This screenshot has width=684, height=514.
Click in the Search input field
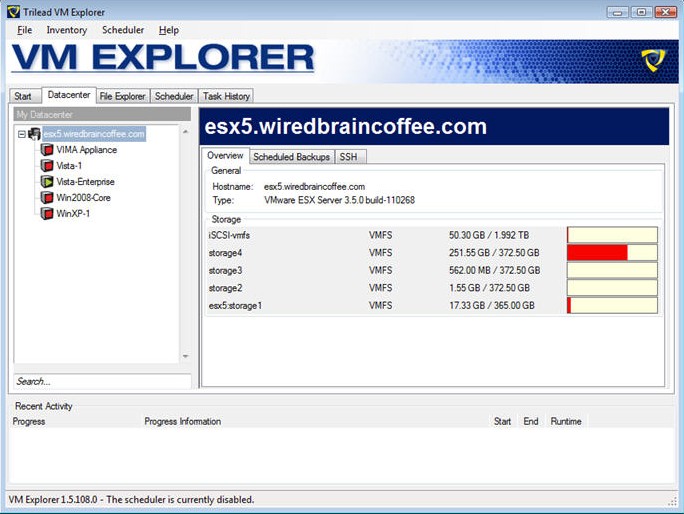click(x=101, y=381)
